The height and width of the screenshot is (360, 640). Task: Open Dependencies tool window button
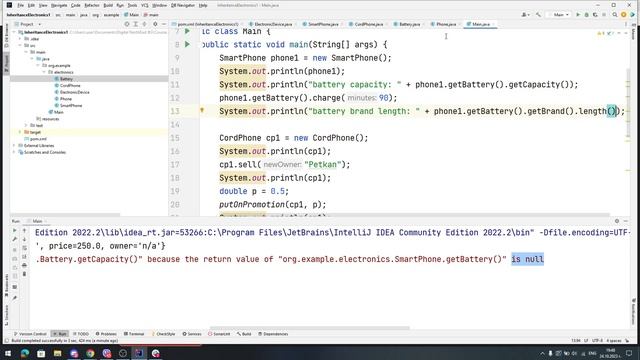(273, 334)
